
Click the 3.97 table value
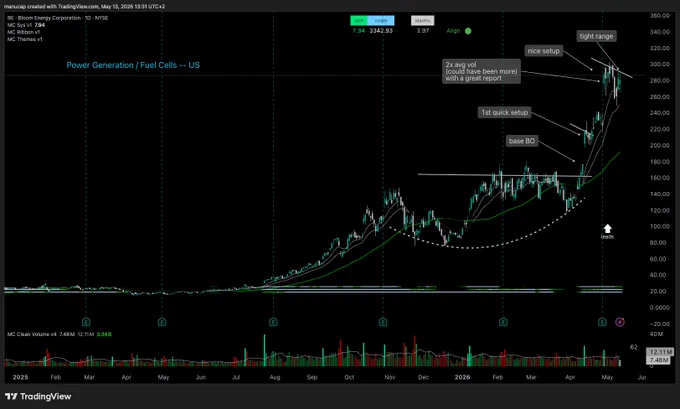[x=423, y=31]
